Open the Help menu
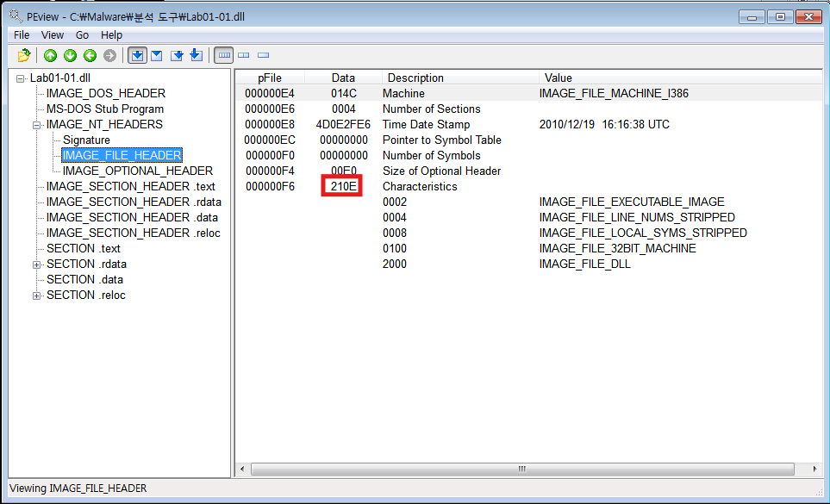 click(x=112, y=35)
